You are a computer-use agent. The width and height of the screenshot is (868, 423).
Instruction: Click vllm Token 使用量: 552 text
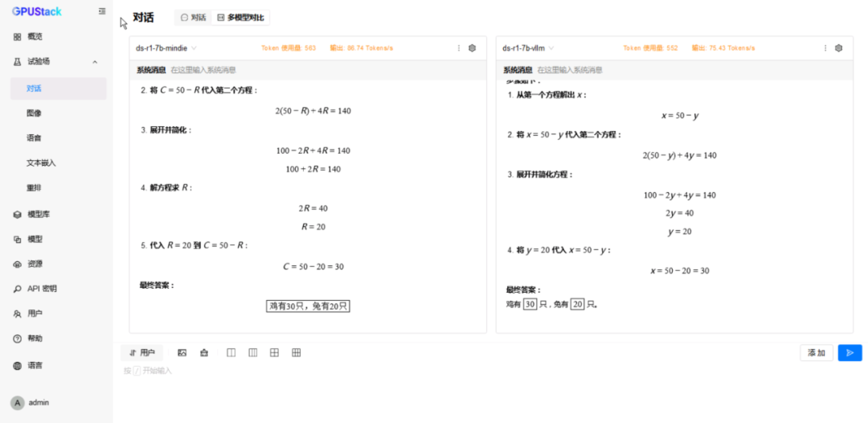650,48
